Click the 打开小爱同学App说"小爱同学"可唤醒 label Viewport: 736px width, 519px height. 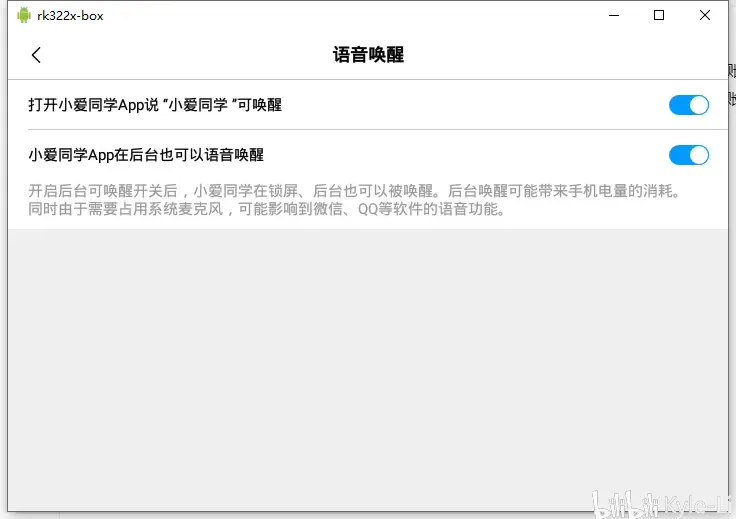155,105
